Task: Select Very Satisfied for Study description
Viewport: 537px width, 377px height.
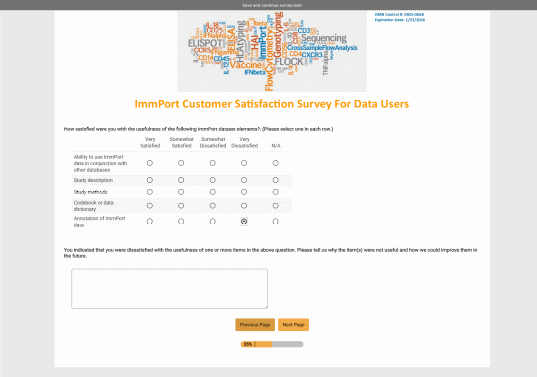Action: [150, 180]
